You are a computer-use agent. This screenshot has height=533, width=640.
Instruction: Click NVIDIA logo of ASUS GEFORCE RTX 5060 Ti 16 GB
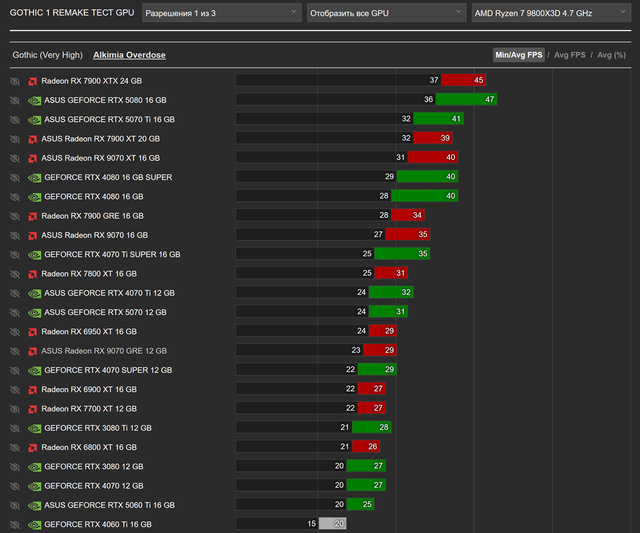coord(34,506)
